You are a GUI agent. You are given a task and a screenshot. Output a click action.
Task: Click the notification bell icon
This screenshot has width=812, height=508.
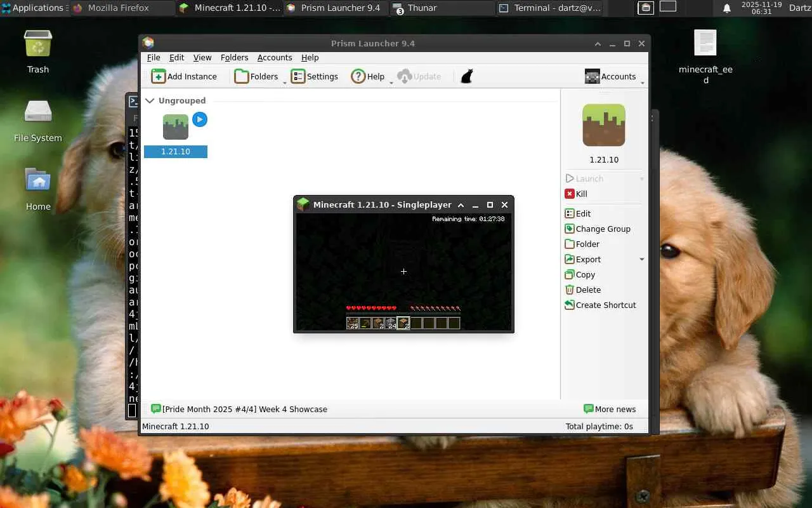[x=727, y=8]
